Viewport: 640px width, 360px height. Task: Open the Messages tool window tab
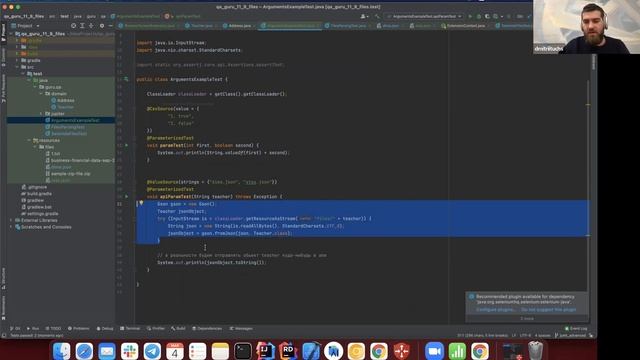tap(241, 328)
